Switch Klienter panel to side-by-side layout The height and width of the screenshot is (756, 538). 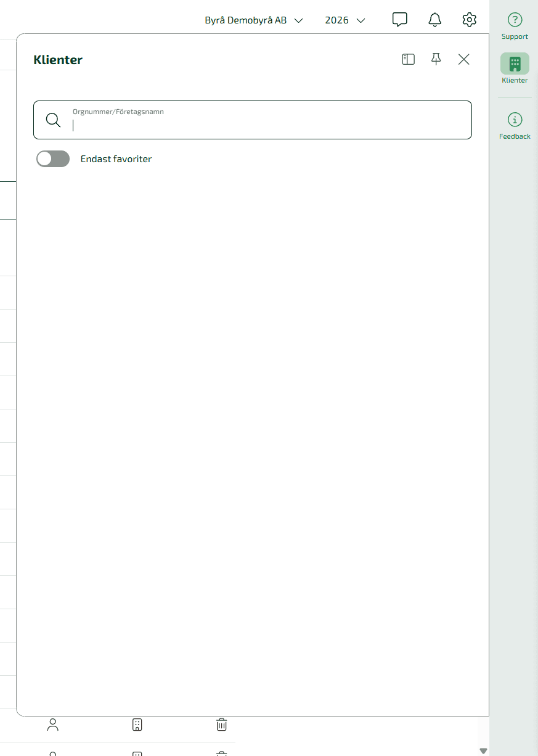[408, 59]
